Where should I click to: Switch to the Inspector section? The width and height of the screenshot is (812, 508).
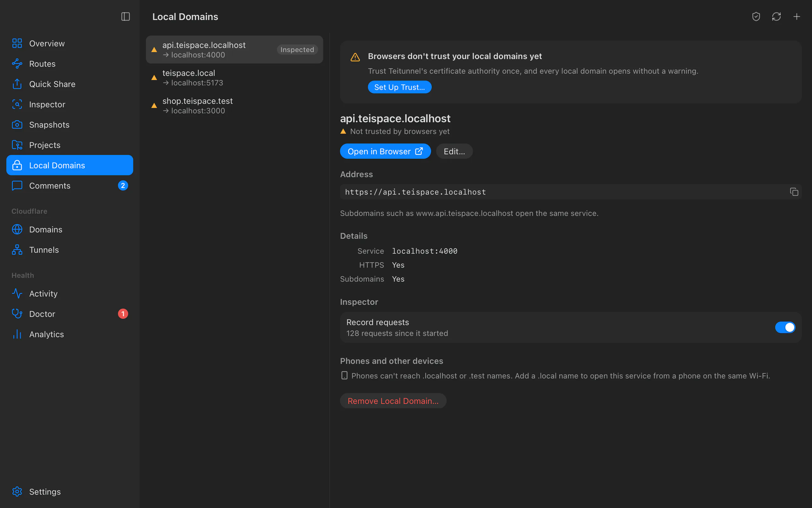point(70,104)
